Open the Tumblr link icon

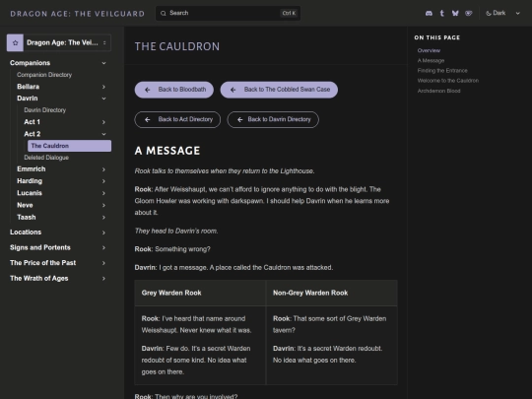click(441, 13)
